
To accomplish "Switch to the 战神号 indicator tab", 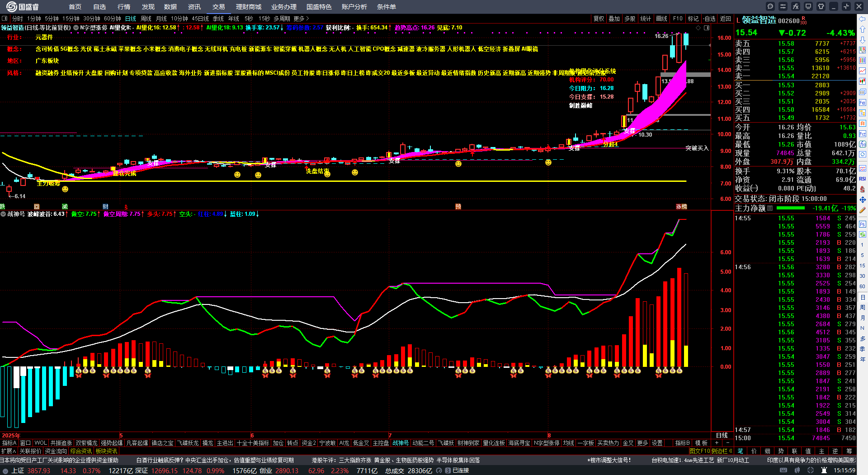I will coord(401,443).
